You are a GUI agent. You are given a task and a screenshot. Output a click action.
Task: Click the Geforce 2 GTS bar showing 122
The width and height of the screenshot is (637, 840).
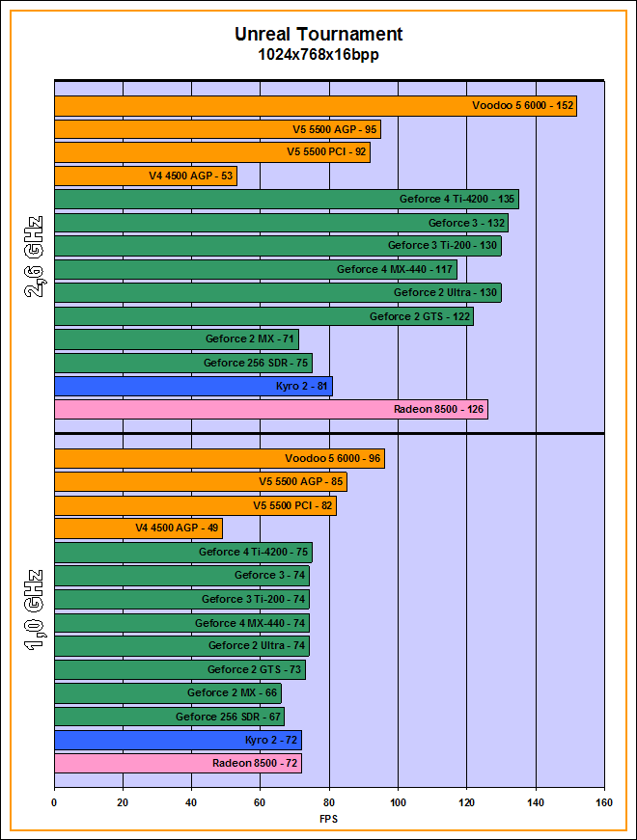263,316
